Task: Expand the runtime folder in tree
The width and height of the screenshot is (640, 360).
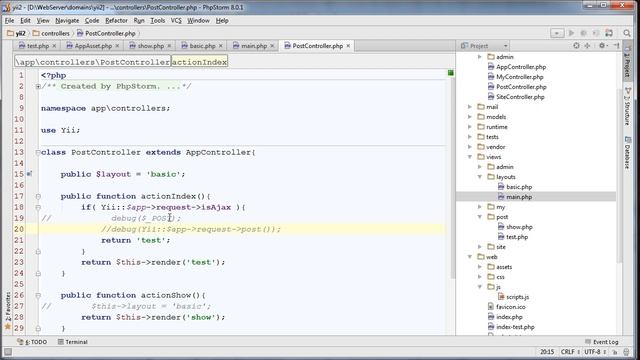Action: click(470, 127)
